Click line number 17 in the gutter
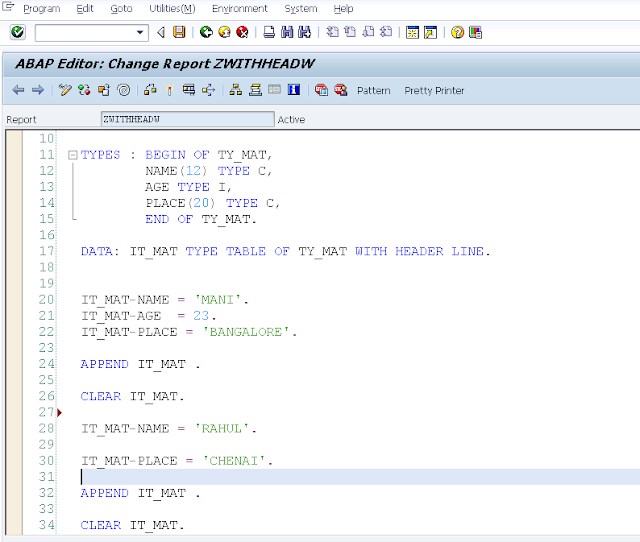640x542 pixels. click(47, 251)
